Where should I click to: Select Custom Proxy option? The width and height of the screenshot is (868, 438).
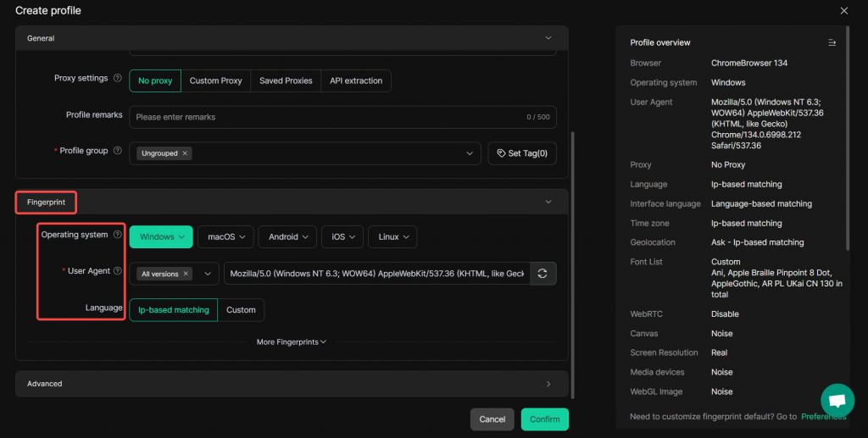pyautogui.click(x=215, y=80)
